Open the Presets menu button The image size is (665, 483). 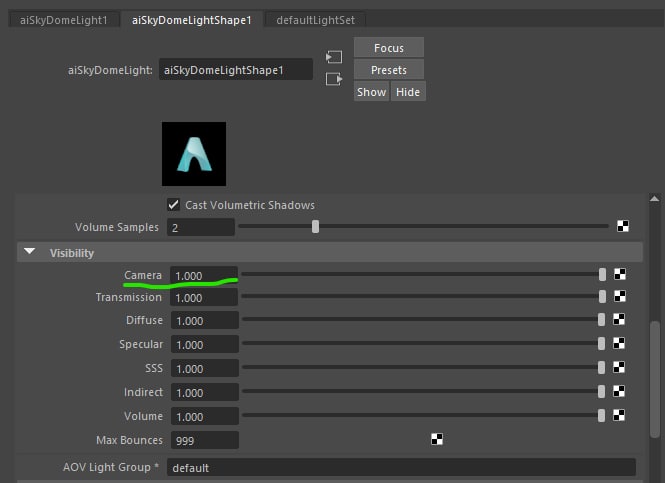388,70
